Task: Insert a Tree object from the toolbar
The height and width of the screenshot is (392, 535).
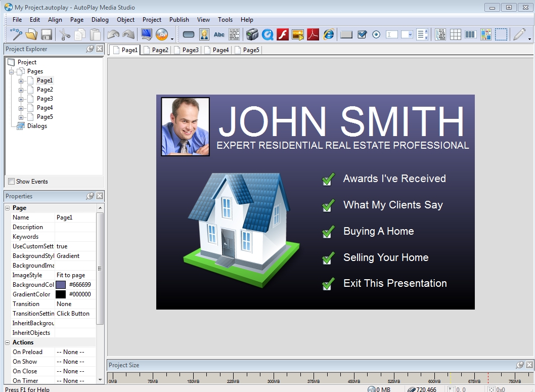Action: click(440, 34)
